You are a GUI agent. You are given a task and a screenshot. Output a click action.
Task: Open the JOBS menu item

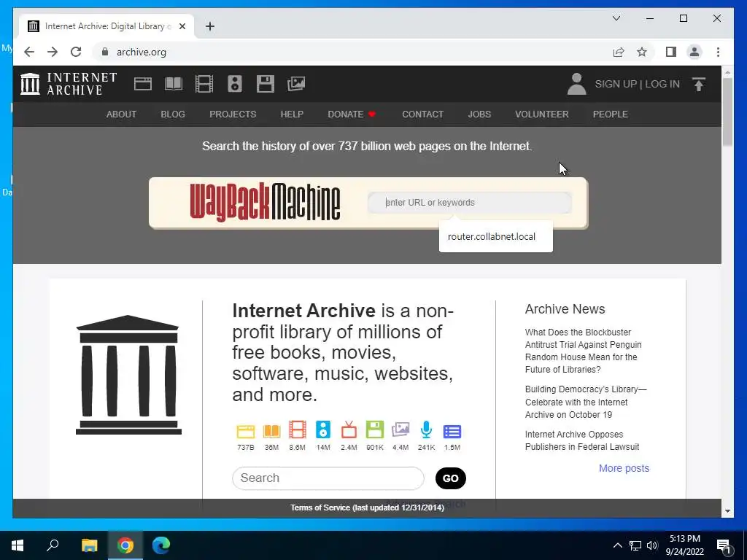coord(479,114)
